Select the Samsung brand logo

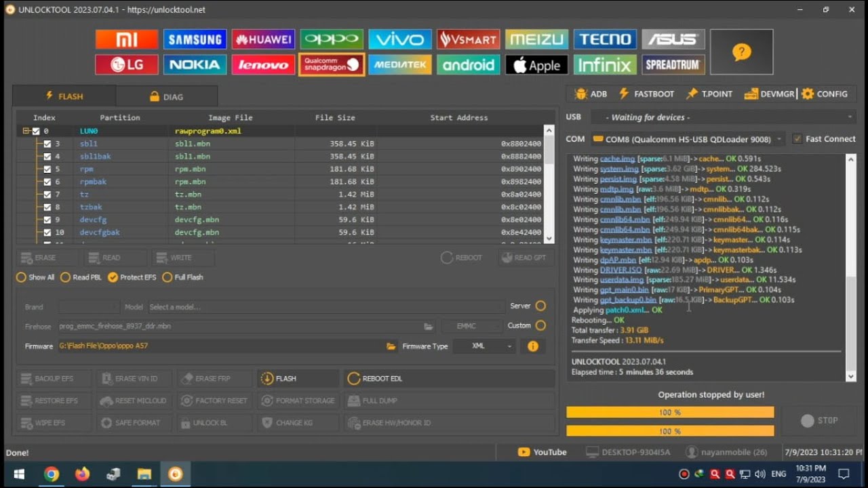[x=195, y=39]
